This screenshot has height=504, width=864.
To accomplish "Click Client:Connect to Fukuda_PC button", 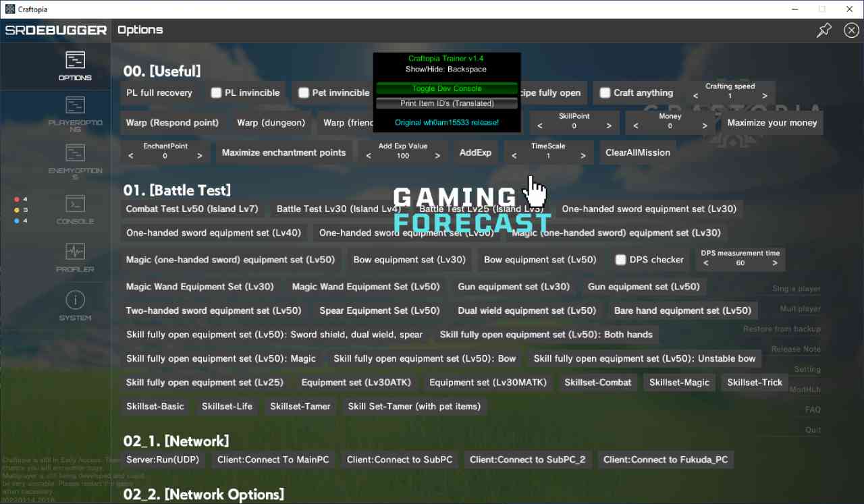I will (666, 460).
